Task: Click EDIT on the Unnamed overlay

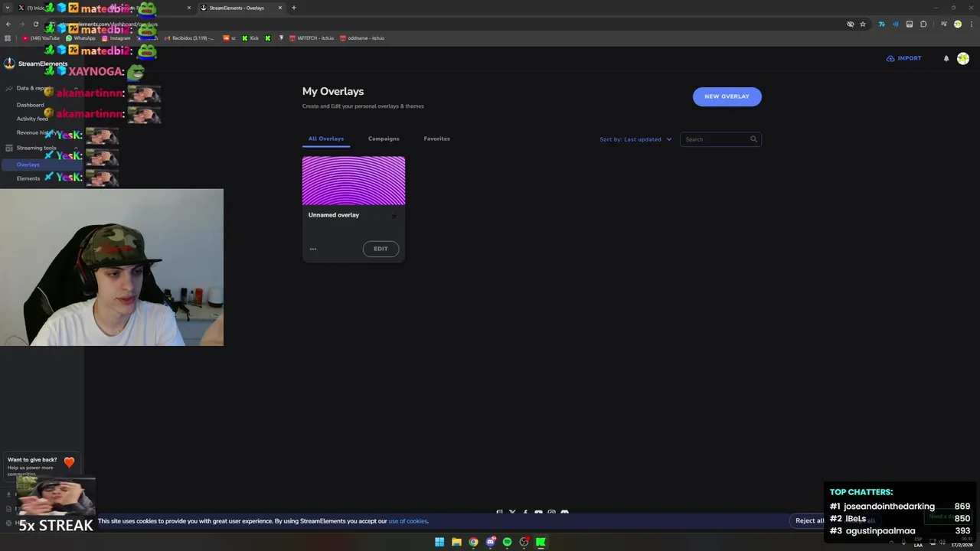Action: (x=381, y=249)
